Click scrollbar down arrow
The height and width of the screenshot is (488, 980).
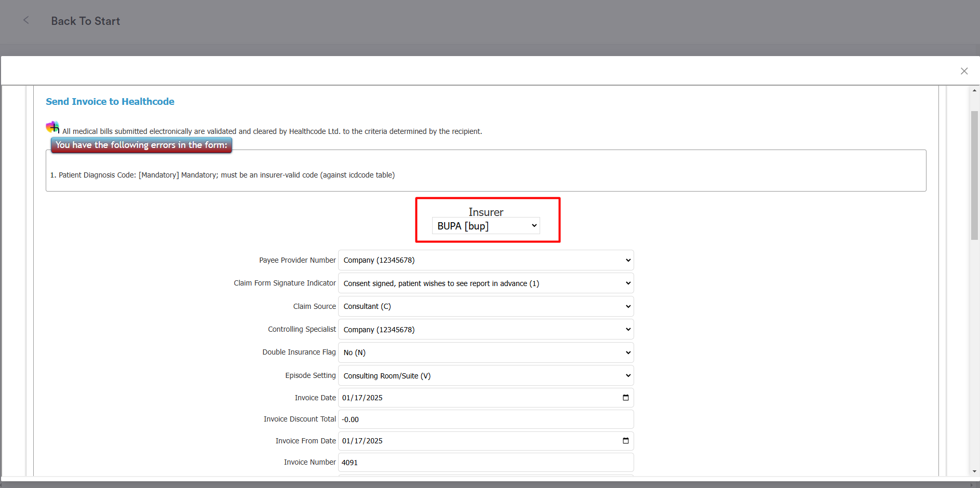pos(974,471)
